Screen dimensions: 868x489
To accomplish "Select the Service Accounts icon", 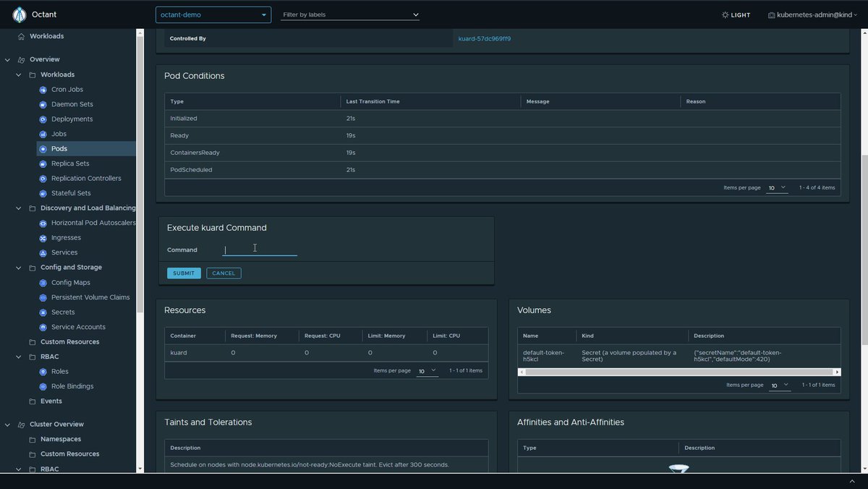I will click(43, 327).
